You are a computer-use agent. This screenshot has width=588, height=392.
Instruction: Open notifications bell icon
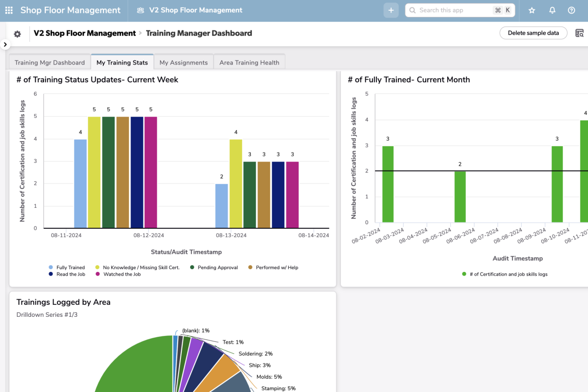[552, 10]
